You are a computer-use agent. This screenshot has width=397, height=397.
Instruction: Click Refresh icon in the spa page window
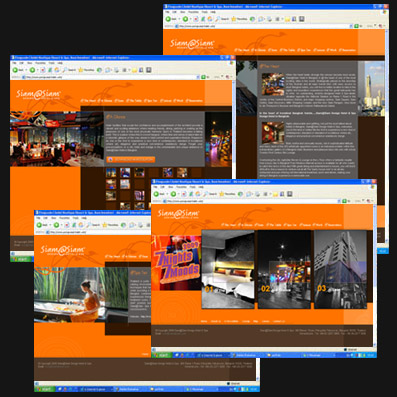[x=74, y=225]
